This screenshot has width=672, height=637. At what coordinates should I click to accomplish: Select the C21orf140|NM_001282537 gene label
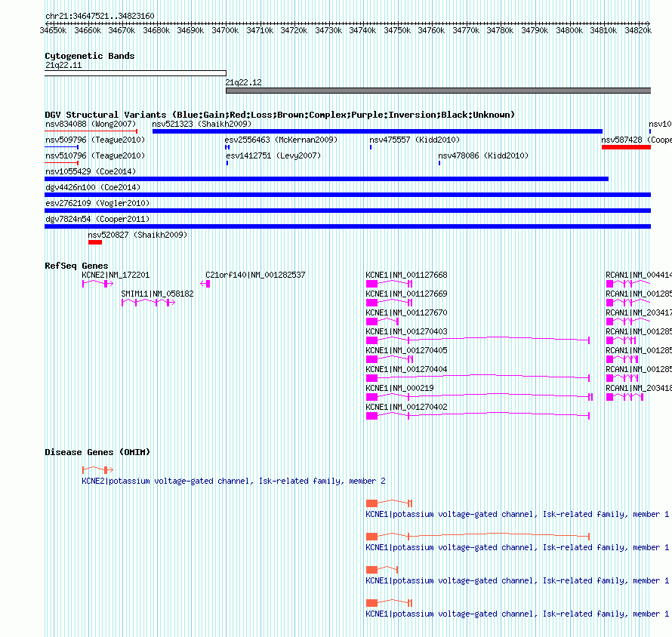pyautogui.click(x=255, y=275)
